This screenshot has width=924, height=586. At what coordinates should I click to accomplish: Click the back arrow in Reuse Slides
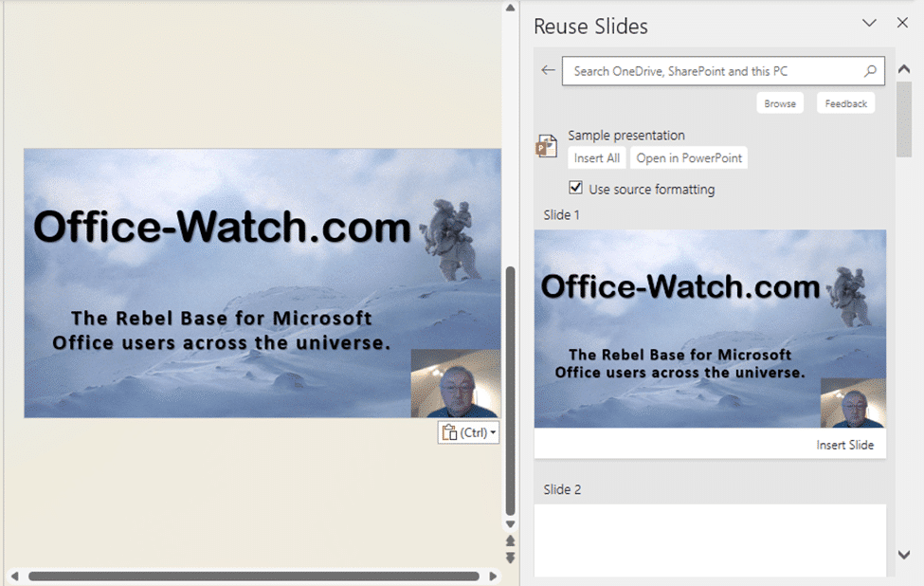click(548, 70)
